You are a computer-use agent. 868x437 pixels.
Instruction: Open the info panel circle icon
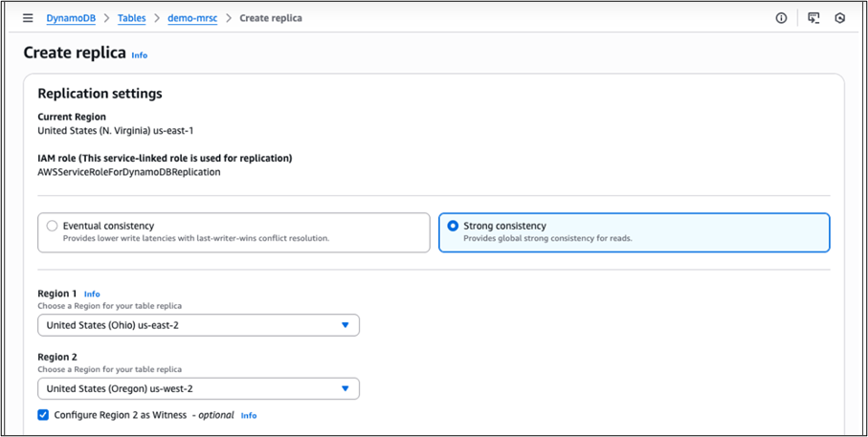click(781, 18)
